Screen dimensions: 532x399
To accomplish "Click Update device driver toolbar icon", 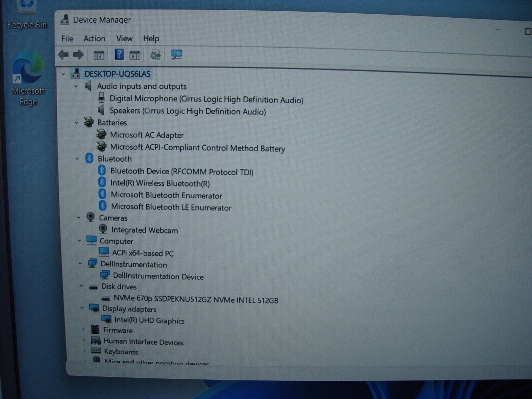I will [155, 55].
